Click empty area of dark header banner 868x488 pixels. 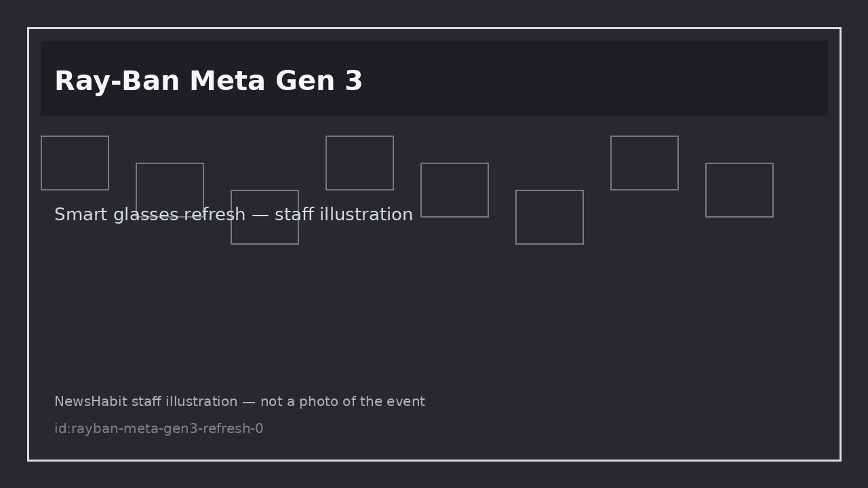(x=597, y=78)
